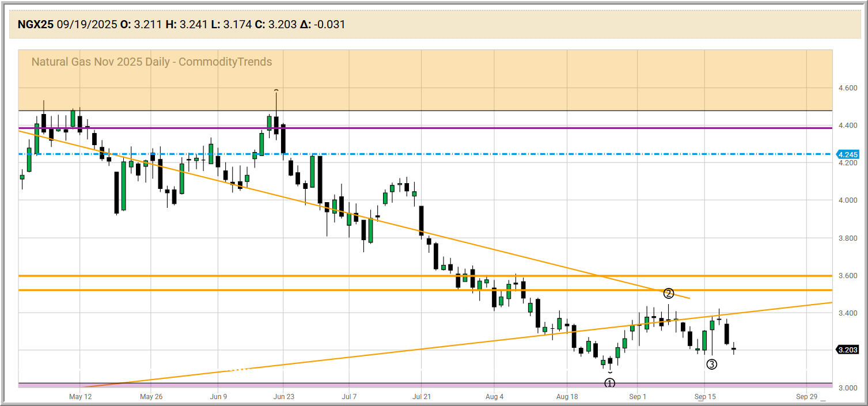The width and height of the screenshot is (868, 406).
Task: Select circled marker 1 at the August low
Action: pos(610,383)
